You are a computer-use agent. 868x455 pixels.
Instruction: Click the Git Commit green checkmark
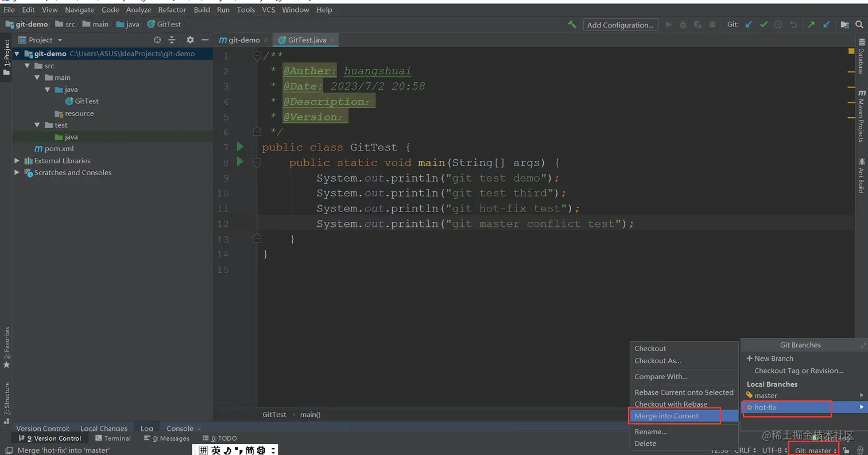pyautogui.click(x=764, y=25)
